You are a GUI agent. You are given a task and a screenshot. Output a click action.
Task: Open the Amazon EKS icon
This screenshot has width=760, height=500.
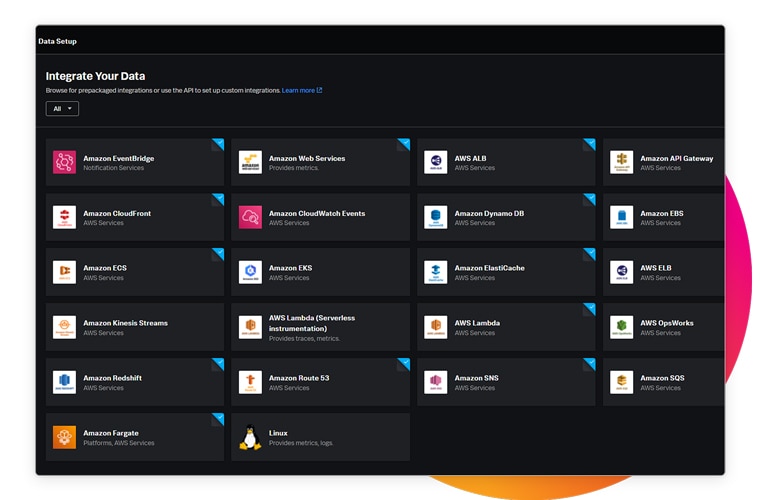point(250,272)
